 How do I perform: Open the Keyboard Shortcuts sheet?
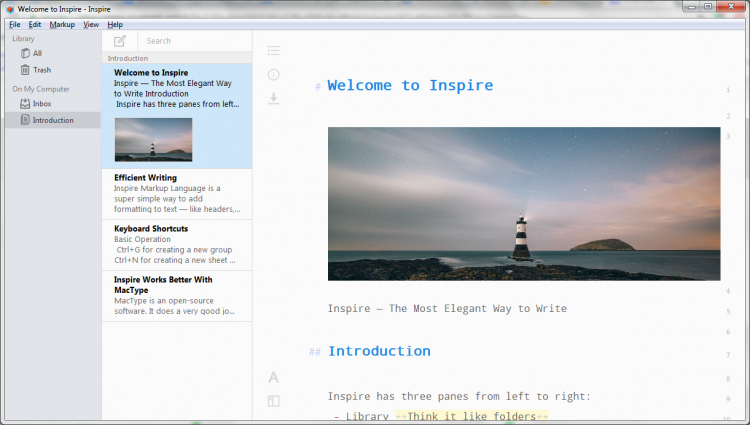[x=177, y=245]
